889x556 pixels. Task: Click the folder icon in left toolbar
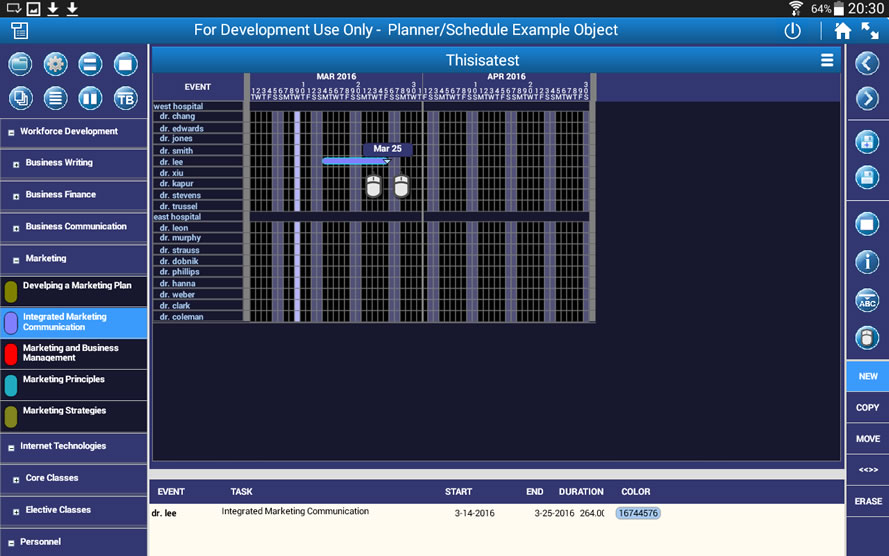point(20,65)
